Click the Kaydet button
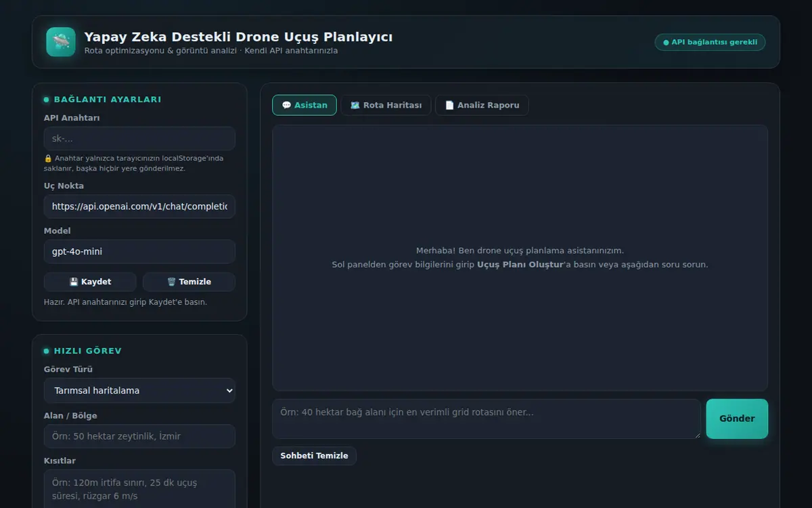Image resolution: width=812 pixels, height=508 pixels. click(x=90, y=282)
